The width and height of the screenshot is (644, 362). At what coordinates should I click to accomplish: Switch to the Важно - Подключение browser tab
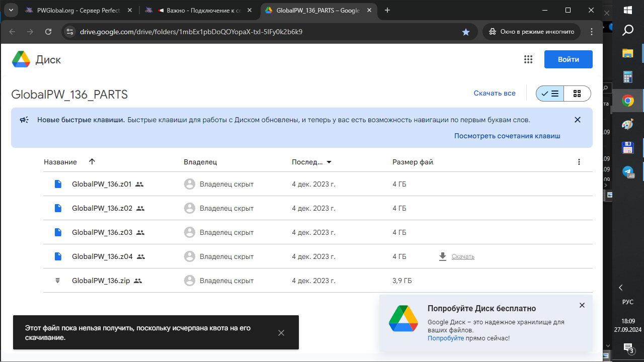tap(200, 10)
